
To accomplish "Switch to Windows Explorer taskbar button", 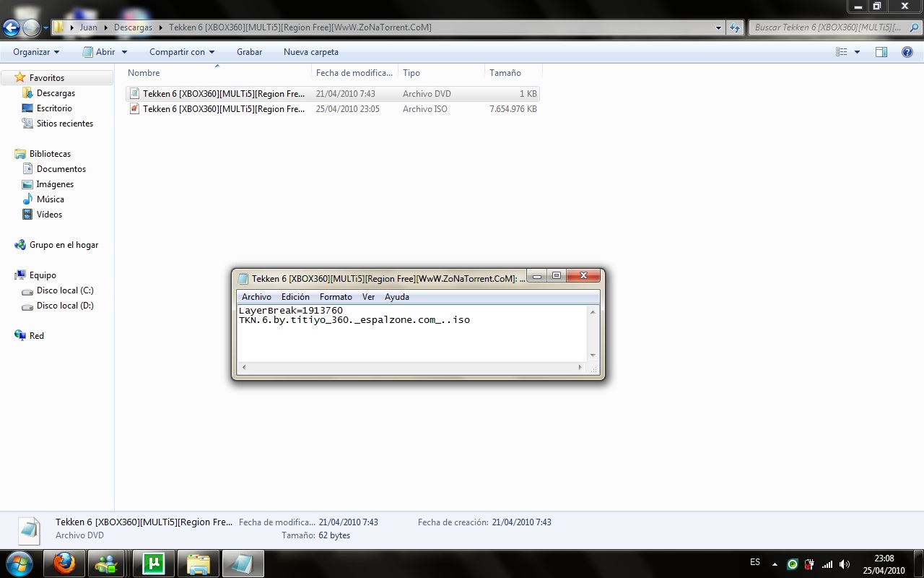I will (x=199, y=564).
